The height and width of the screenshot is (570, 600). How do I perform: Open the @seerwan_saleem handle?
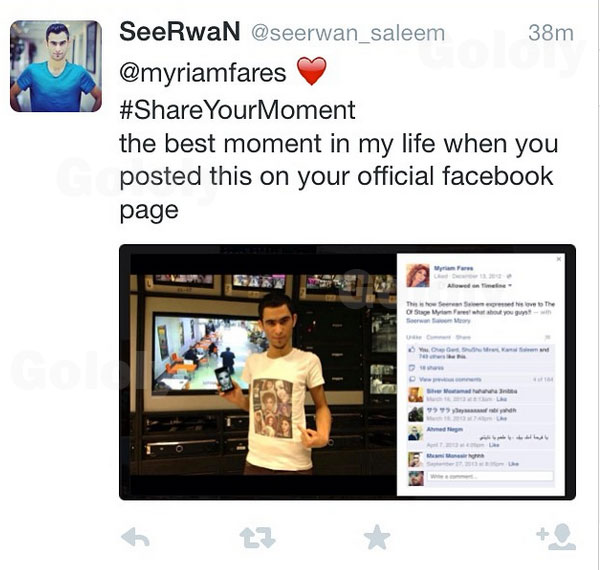(348, 33)
